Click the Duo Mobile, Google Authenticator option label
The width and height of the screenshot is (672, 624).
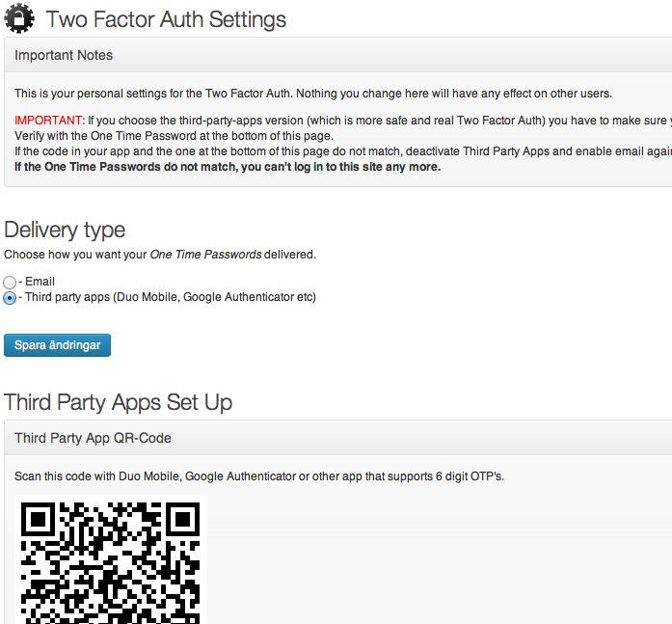tap(170, 297)
